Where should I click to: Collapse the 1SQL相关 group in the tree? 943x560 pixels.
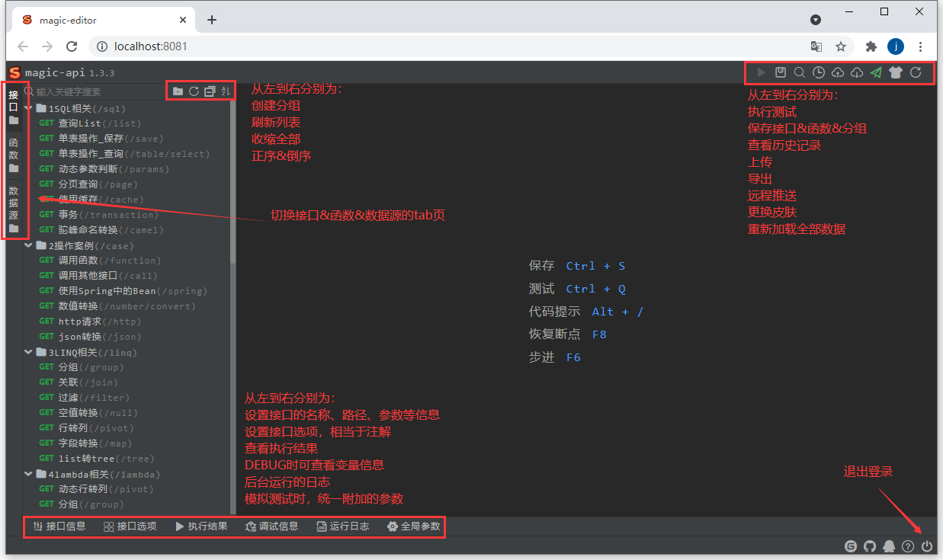point(28,107)
